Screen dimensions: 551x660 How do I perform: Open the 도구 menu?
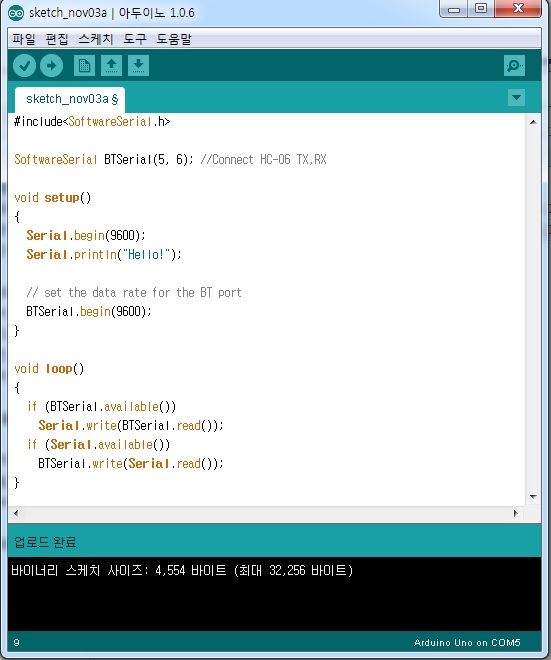(135, 39)
